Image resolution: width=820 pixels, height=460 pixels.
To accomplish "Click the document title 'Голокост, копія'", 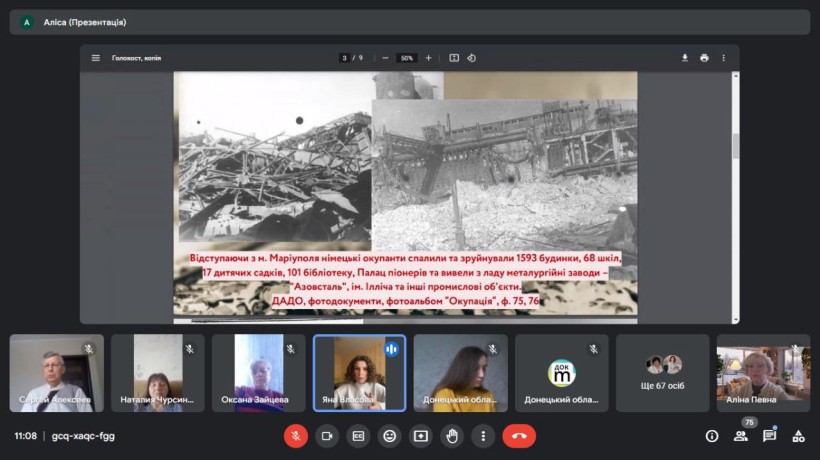I will (x=136, y=58).
